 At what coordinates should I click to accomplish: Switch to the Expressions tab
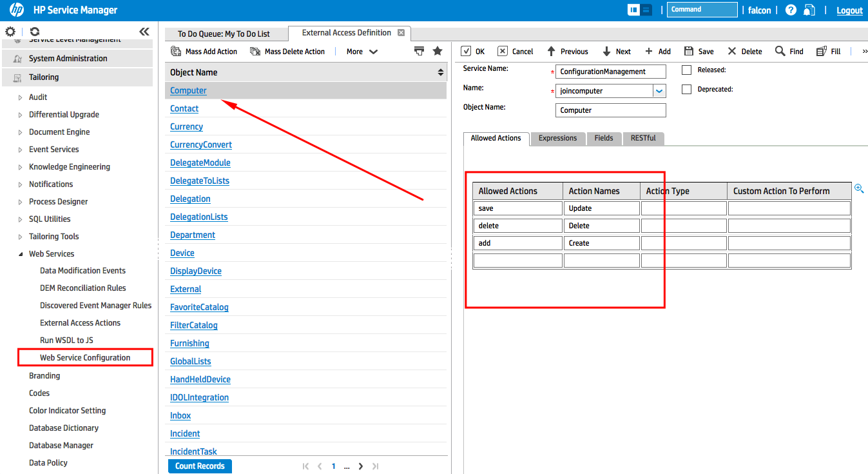point(557,137)
